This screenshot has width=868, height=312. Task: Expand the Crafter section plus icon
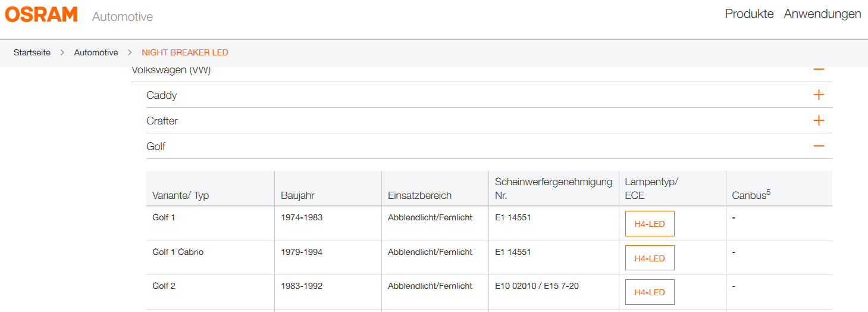[819, 121]
